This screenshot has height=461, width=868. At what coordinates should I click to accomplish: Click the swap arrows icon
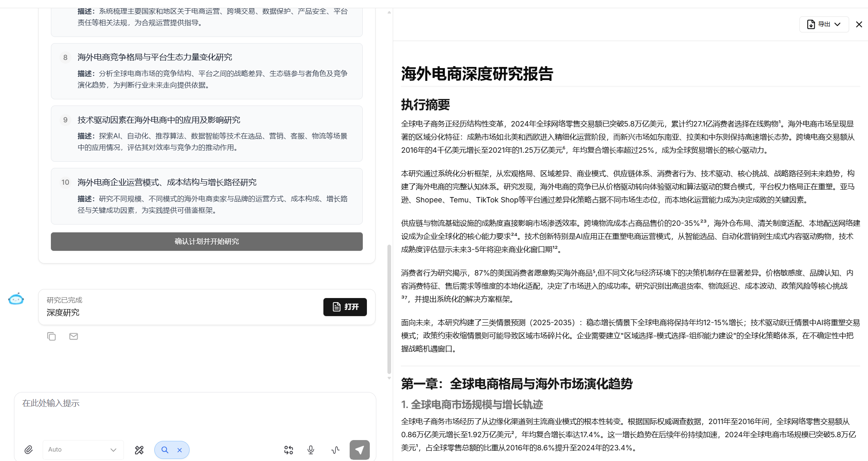pos(289,450)
